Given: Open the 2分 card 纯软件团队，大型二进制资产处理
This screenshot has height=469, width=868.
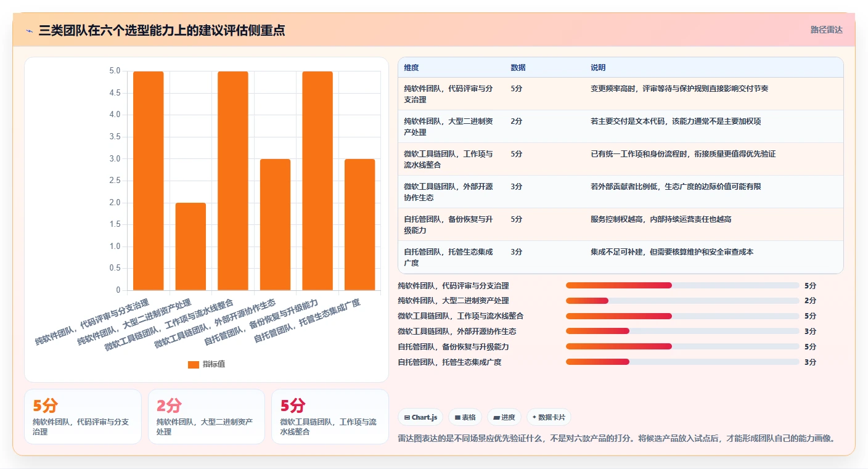Looking at the screenshot, I should click(207, 417).
